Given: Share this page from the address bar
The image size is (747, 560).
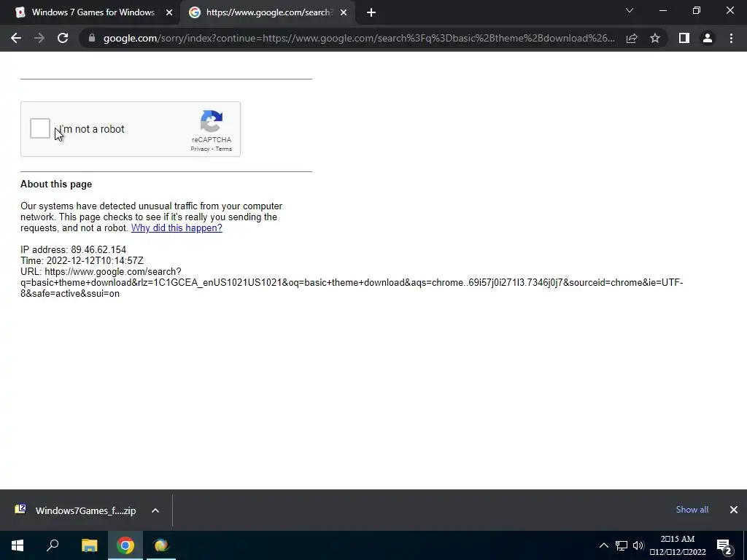Looking at the screenshot, I should click(632, 38).
